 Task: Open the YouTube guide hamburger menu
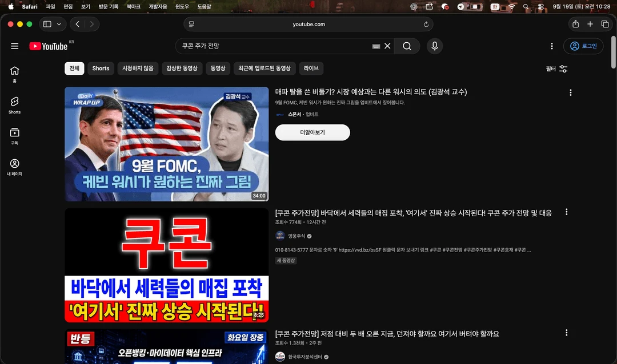click(x=14, y=46)
